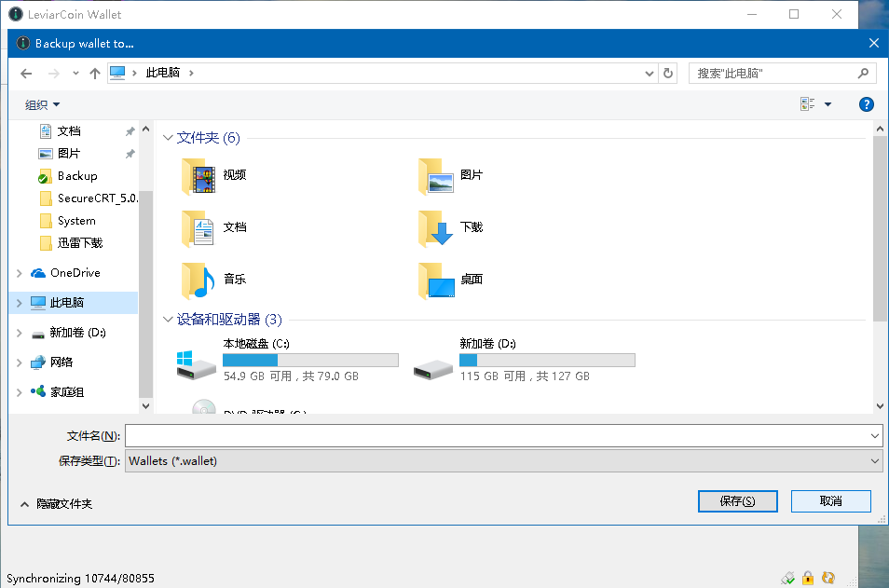The image size is (889, 588).
Task: Open the 组织 menu
Action: (42, 104)
